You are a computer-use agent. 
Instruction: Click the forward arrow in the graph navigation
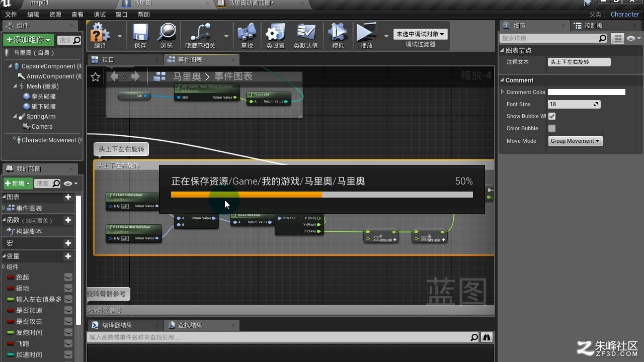click(x=135, y=76)
